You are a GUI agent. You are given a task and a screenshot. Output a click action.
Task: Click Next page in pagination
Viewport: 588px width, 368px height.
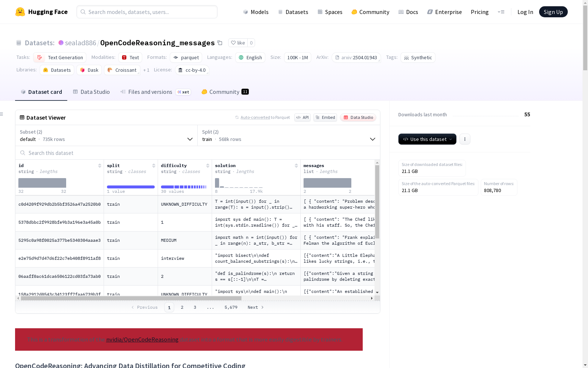(x=255, y=307)
